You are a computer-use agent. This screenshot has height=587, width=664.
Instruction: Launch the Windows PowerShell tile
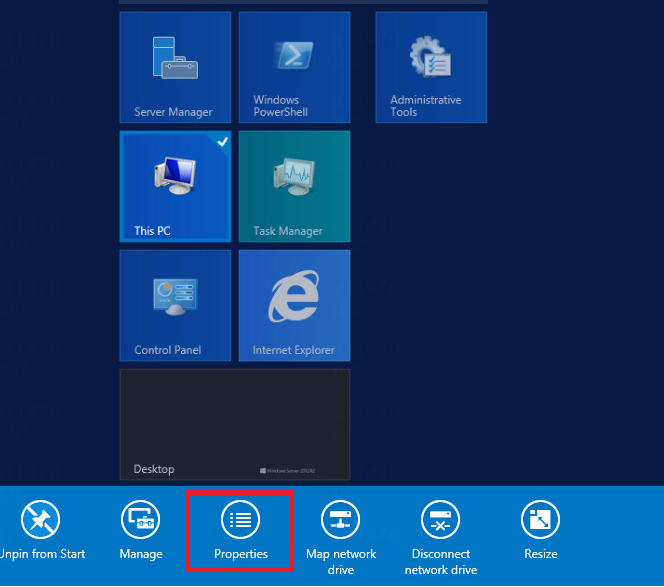(x=294, y=67)
